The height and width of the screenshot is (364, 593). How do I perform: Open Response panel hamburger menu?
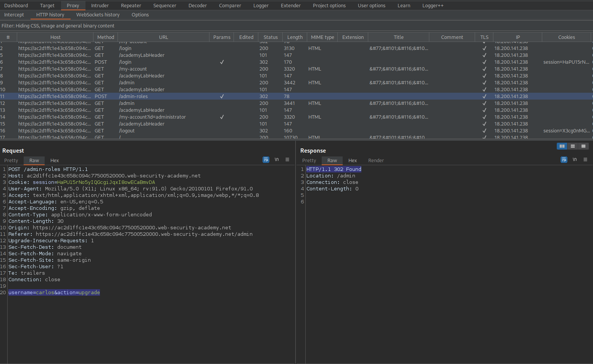tap(585, 159)
